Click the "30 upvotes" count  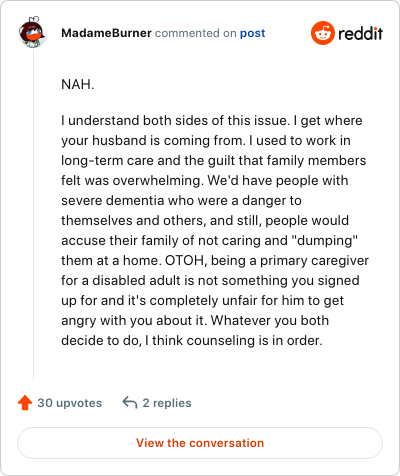69,403
